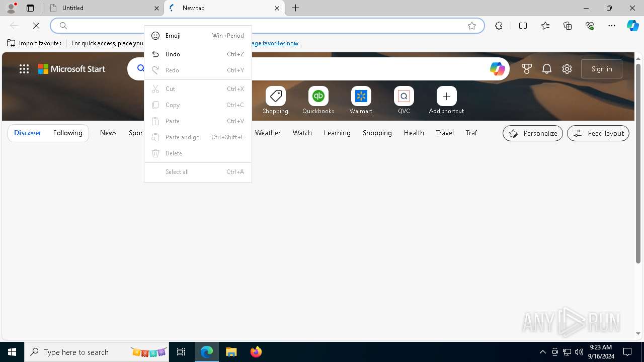Open the Windows Start menu
The image size is (644, 362).
point(12,352)
